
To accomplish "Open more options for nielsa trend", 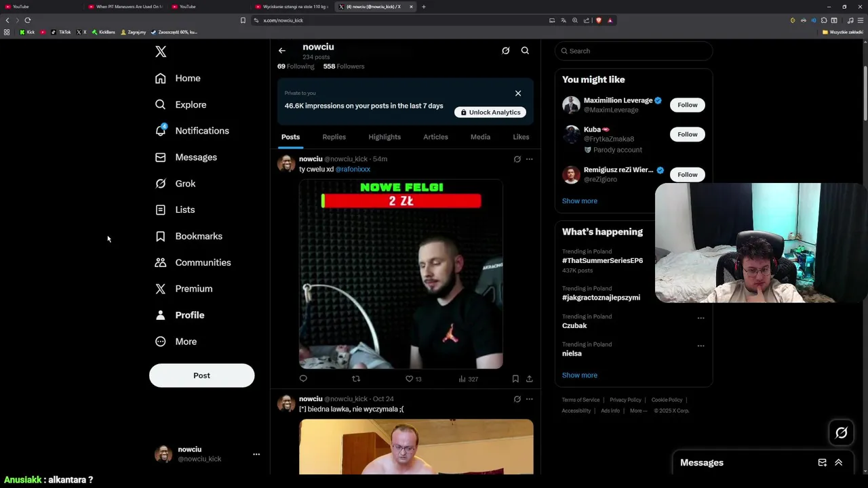I will [x=701, y=346].
